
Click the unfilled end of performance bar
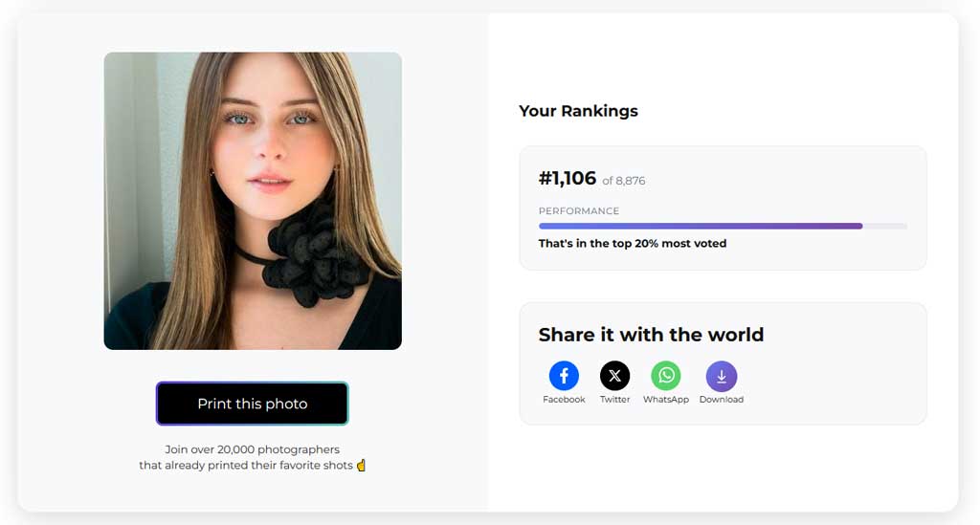point(885,227)
